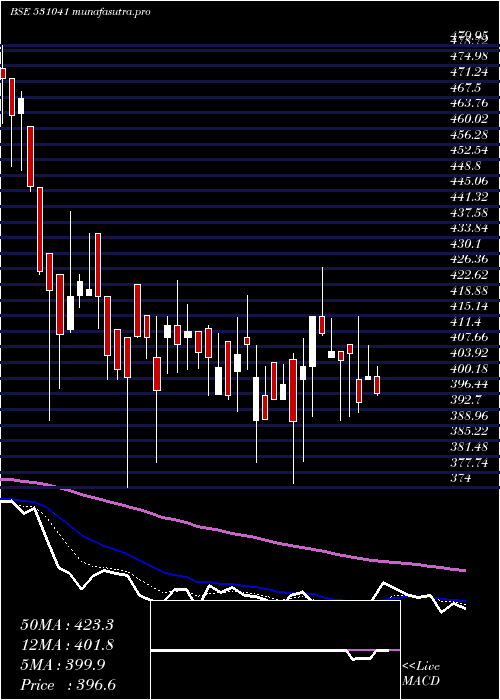
Task: Click the 433.84 price axis label
Action: [x=469, y=227]
